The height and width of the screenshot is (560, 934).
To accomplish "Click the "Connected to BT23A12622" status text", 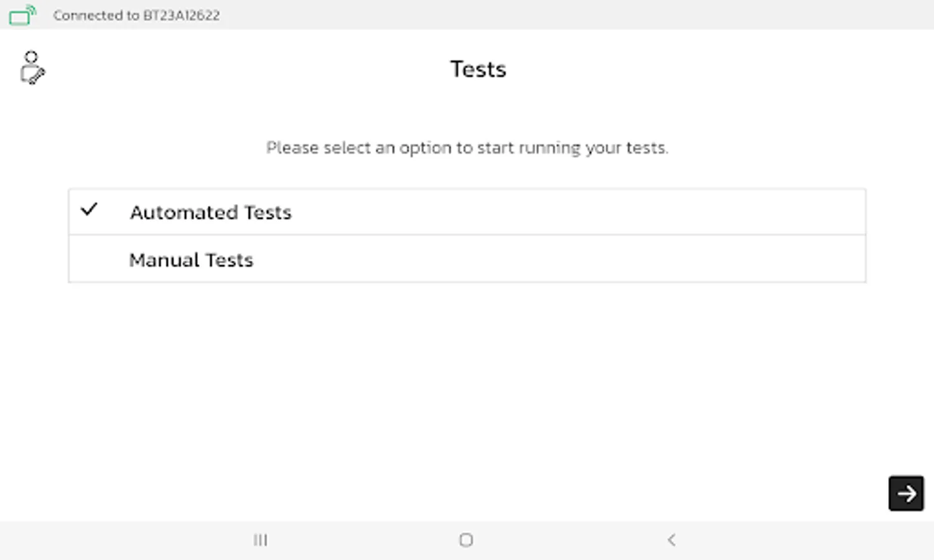I will coord(136,16).
